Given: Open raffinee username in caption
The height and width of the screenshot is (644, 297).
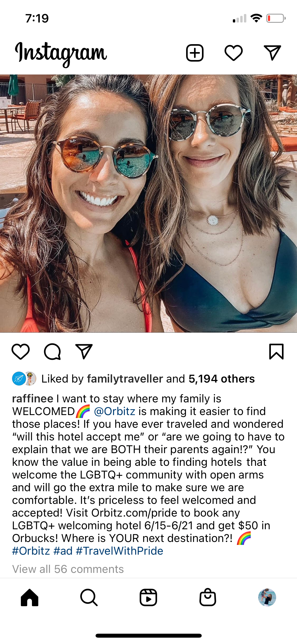Looking at the screenshot, I should pos(33,399).
